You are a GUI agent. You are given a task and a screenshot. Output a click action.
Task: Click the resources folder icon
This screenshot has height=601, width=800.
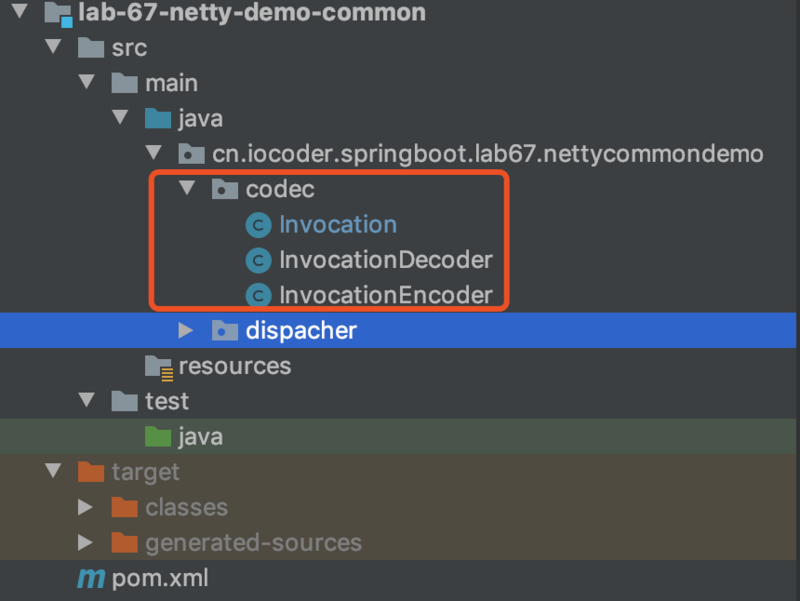coord(158,366)
